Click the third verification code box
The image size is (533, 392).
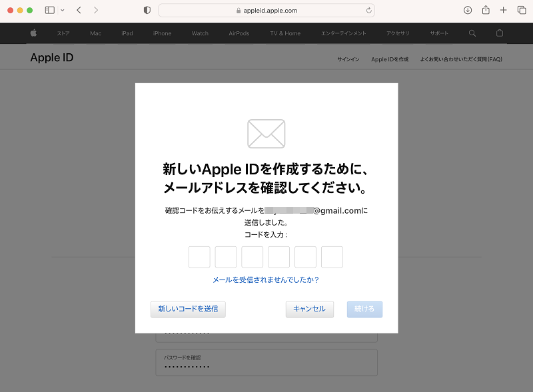point(253,257)
